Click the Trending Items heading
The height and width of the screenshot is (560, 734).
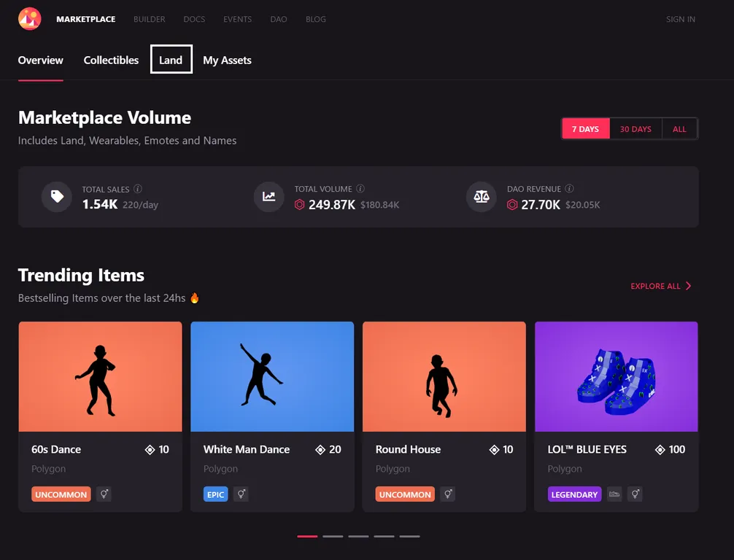tap(81, 275)
